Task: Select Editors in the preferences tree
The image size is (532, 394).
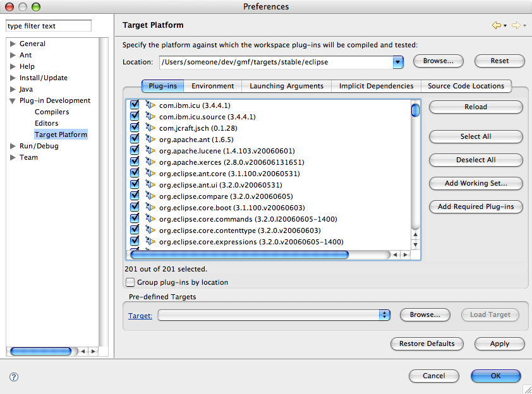Action: (x=47, y=123)
